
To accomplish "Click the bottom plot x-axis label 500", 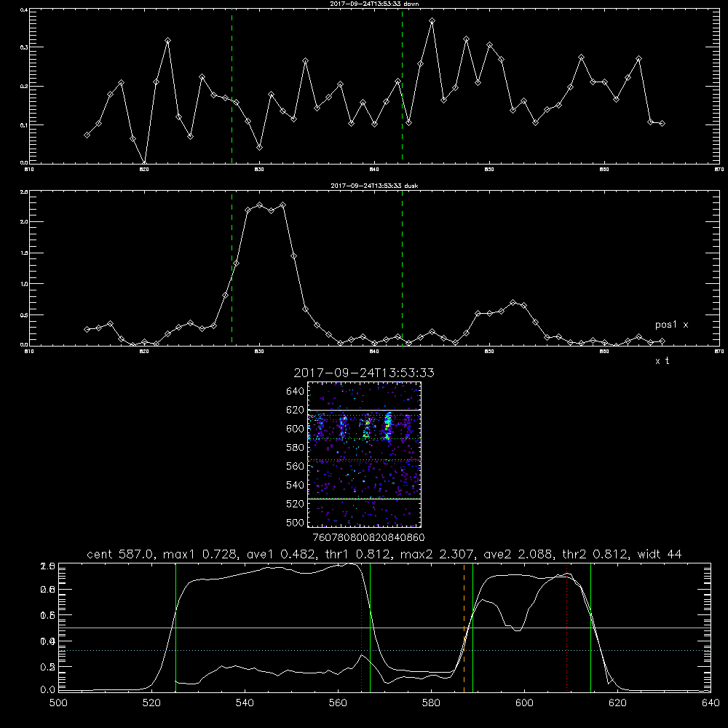I will point(58,703).
